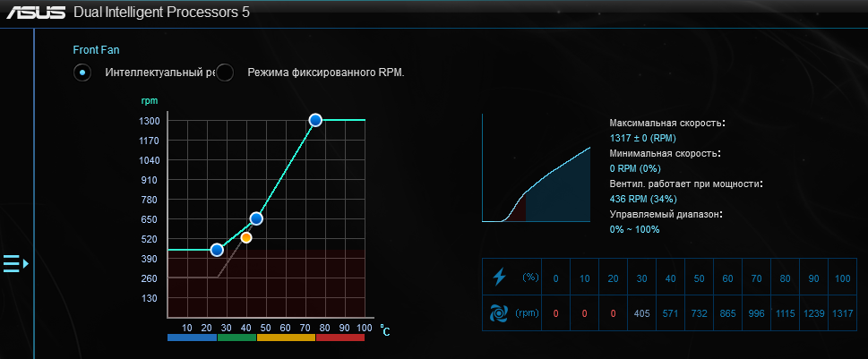Click the 1115 rpm table cell
The image size is (868, 359).
pos(785,313)
